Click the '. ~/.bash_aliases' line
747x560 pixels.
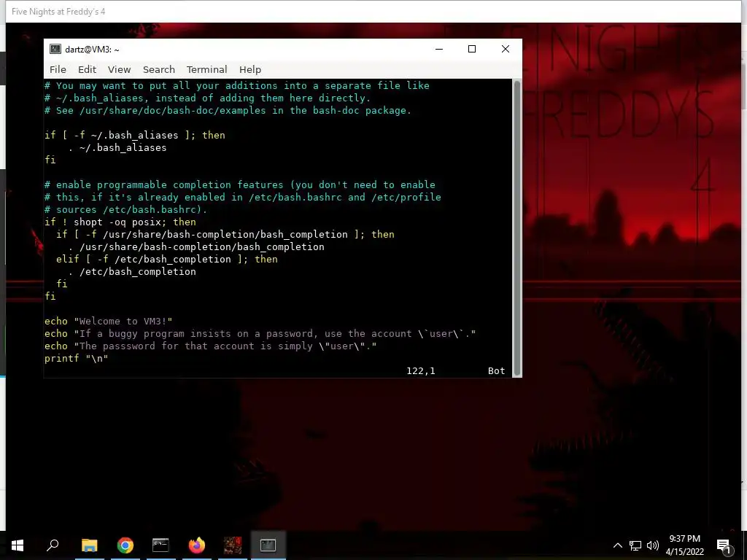[117, 147]
